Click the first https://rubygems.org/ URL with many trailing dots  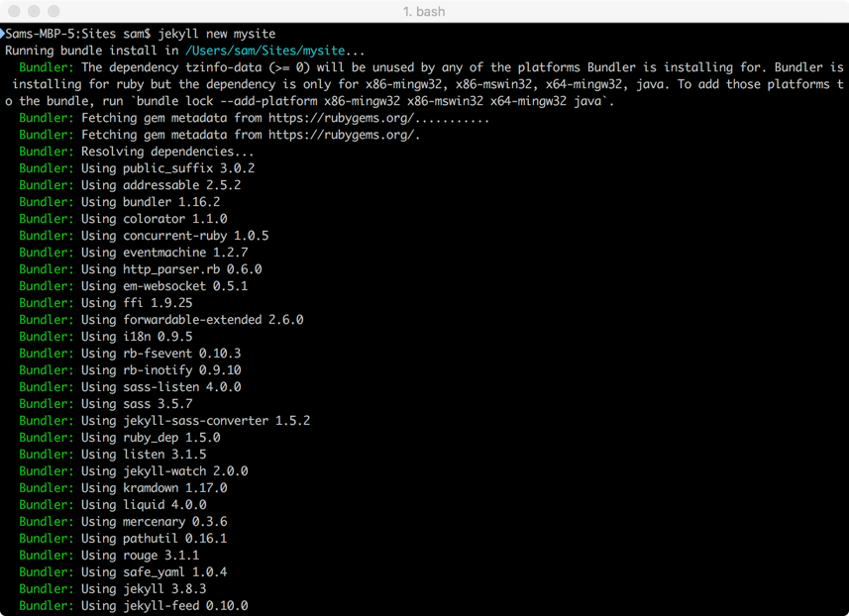tap(378, 118)
